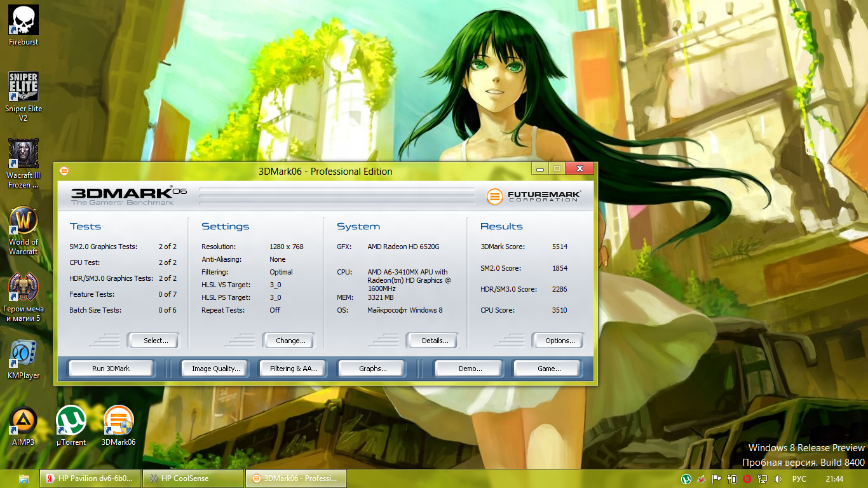Click the Futuremark Corporation logo

pos(534,196)
